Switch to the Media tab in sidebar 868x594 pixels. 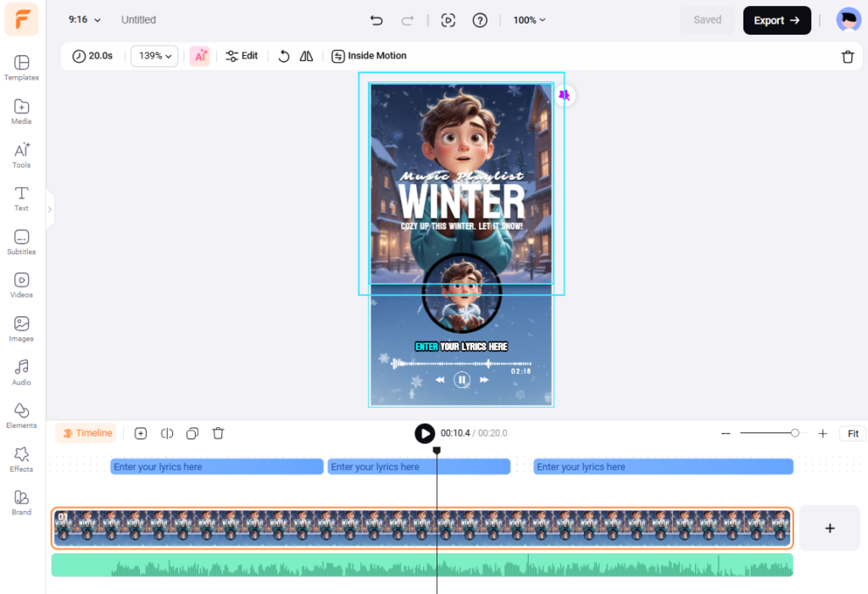(x=21, y=111)
